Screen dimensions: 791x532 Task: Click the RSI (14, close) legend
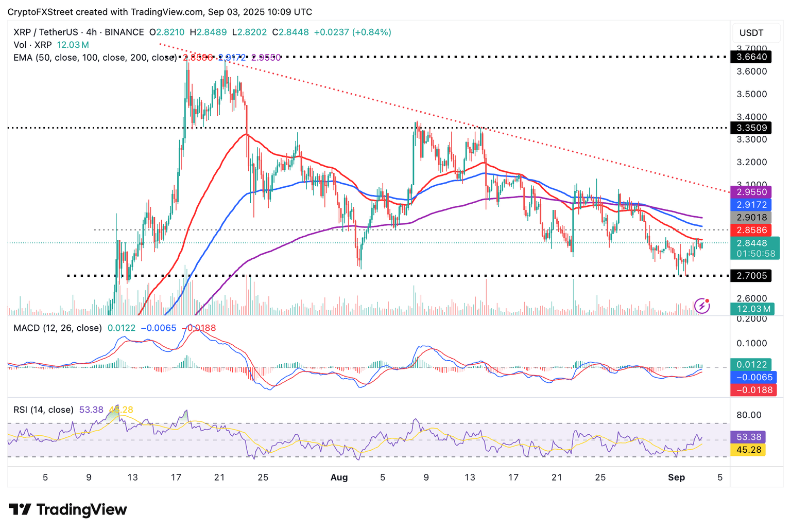(x=43, y=410)
